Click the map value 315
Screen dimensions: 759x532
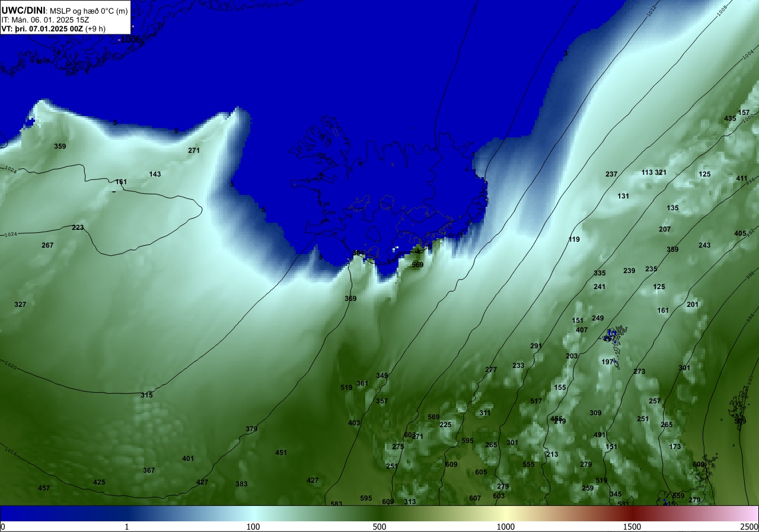pos(146,395)
